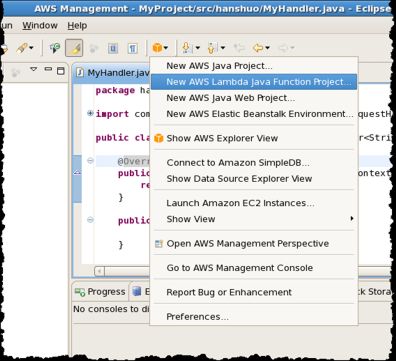Expand the Show View submenu
This screenshot has width=396, height=361.
[x=254, y=219]
